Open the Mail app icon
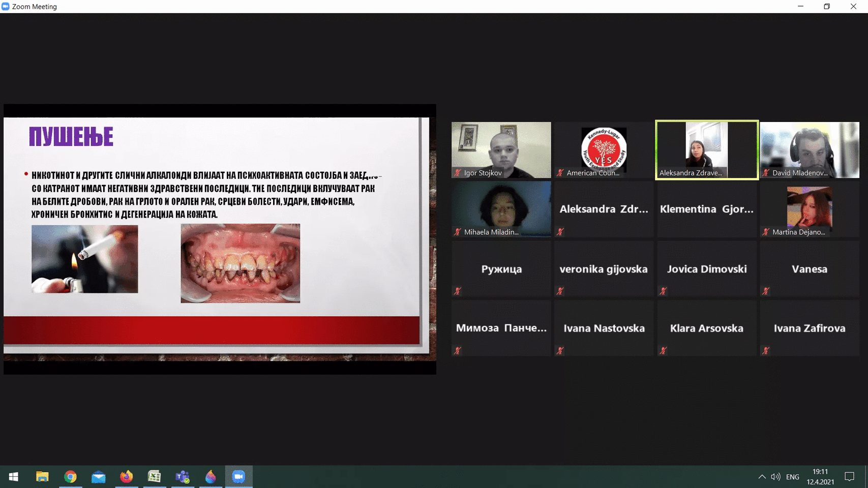 coord(98,477)
